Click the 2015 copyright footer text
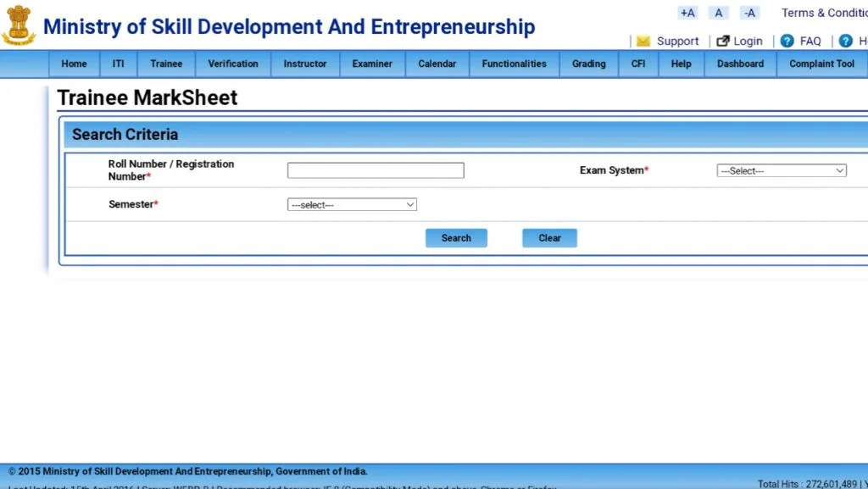This screenshot has height=489, width=868. [187, 471]
